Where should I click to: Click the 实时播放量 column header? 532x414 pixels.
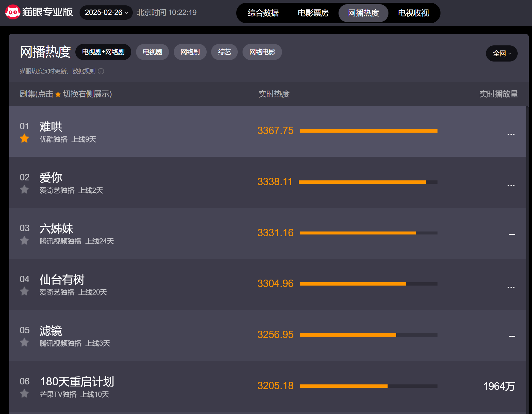[499, 94]
